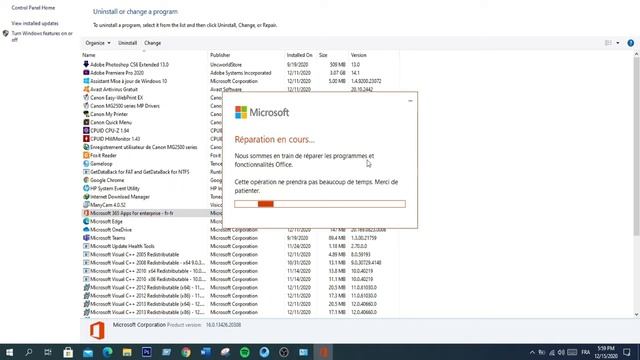The height and width of the screenshot is (360, 640).
Task: Select Internet Download Manager entry
Action: click(120, 197)
